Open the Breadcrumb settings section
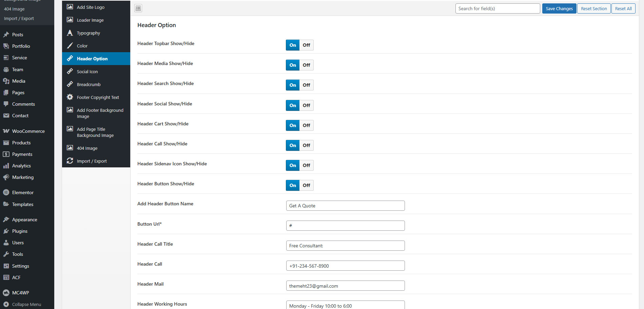The image size is (644, 309). pyautogui.click(x=89, y=84)
